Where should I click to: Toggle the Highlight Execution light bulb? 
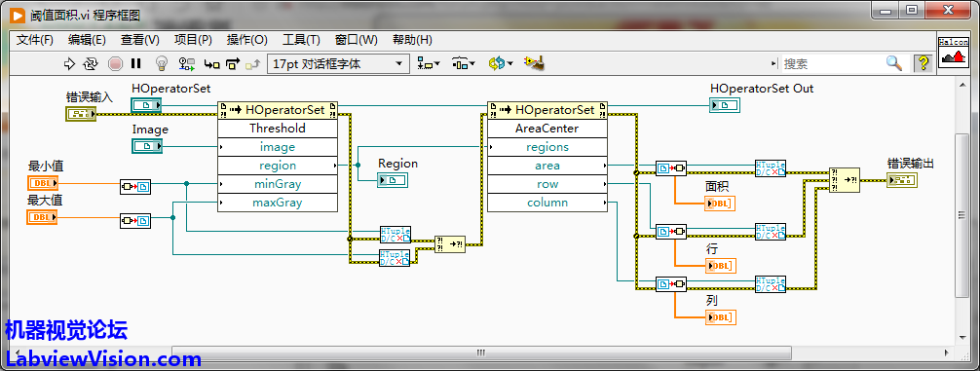click(162, 63)
